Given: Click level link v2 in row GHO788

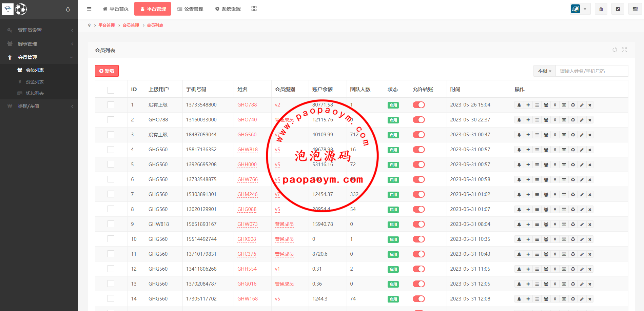Looking at the screenshot, I should (x=277, y=105).
